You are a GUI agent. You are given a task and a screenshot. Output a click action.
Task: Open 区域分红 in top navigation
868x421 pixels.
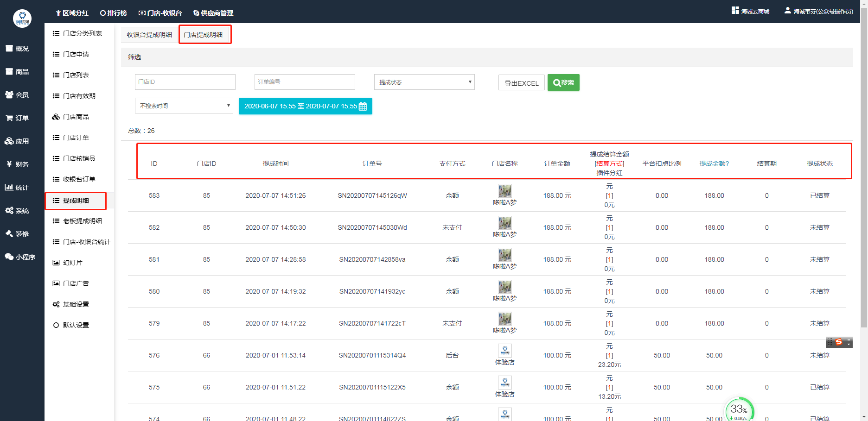pyautogui.click(x=72, y=13)
